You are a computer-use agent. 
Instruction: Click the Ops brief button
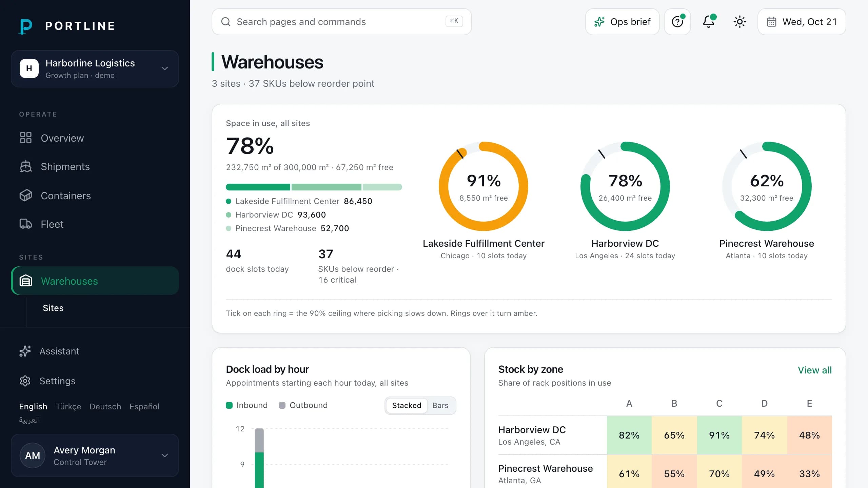point(623,22)
